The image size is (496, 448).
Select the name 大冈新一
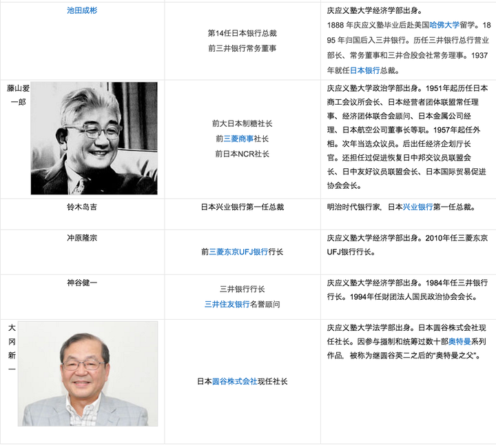tap(12, 348)
